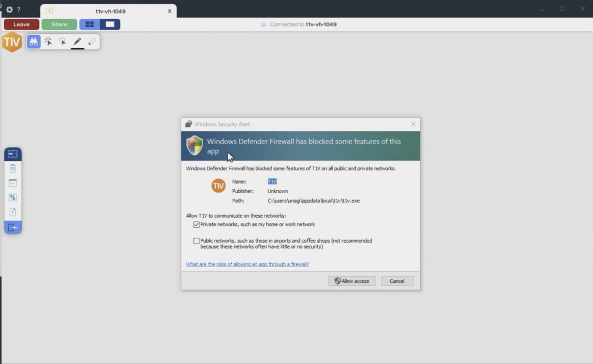The height and width of the screenshot is (364, 593).
Task: Select the binoculars view tool
Action: point(33,42)
